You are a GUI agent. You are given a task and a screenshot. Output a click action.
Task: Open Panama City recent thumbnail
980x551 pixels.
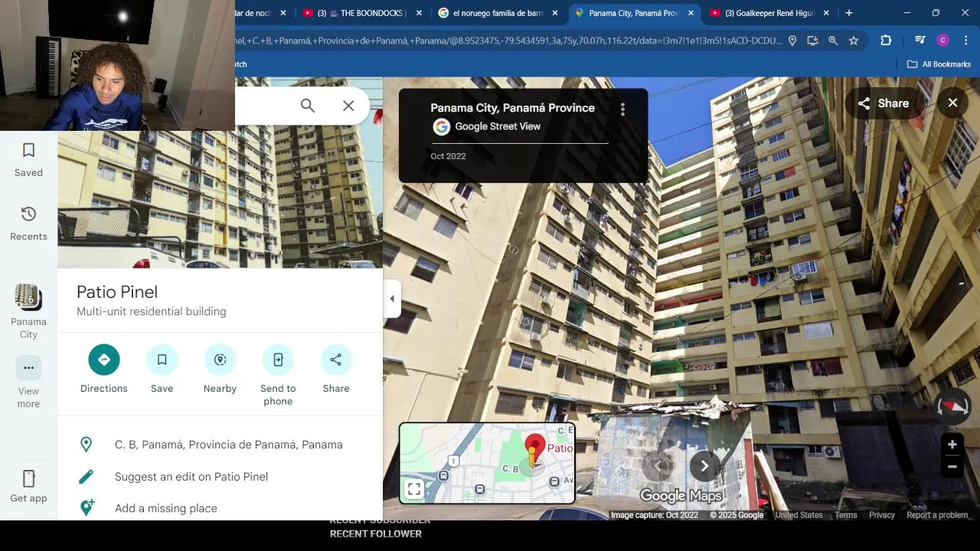pyautogui.click(x=28, y=311)
